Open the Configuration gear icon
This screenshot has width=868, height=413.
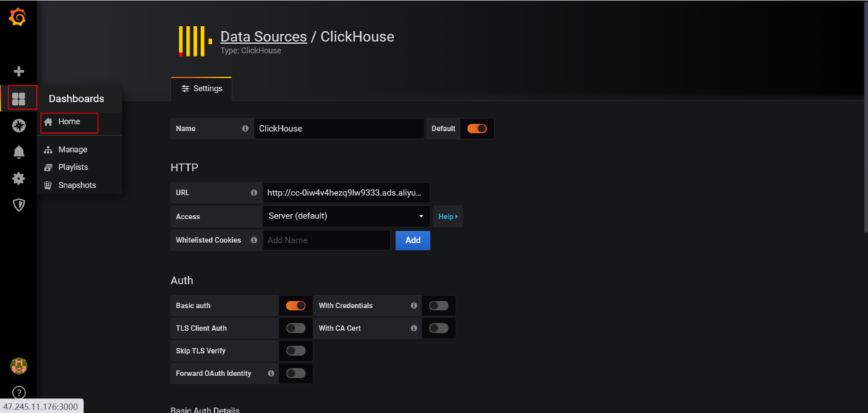(x=19, y=179)
